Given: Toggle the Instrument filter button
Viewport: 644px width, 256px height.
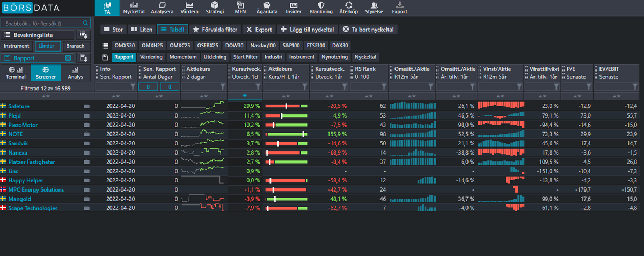Looking at the screenshot, I should [x=16, y=46].
